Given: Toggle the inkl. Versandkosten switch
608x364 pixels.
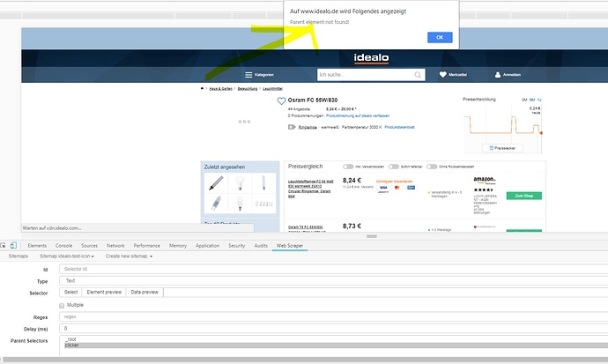Looking at the screenshot, I should 349,167.
